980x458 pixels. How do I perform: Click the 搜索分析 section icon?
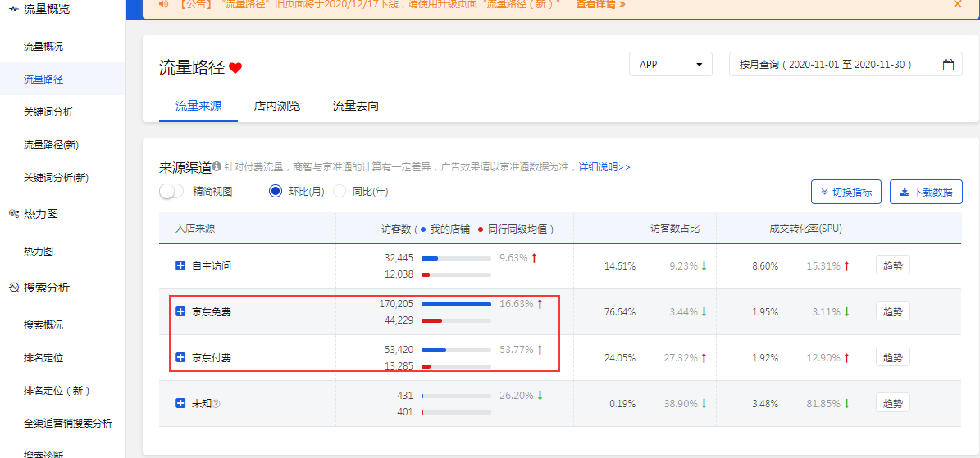point(14,288)
